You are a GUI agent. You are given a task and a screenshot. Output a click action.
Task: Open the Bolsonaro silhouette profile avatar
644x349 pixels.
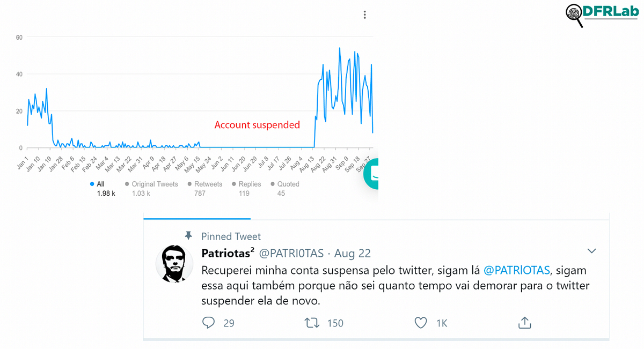click(174, 264)
